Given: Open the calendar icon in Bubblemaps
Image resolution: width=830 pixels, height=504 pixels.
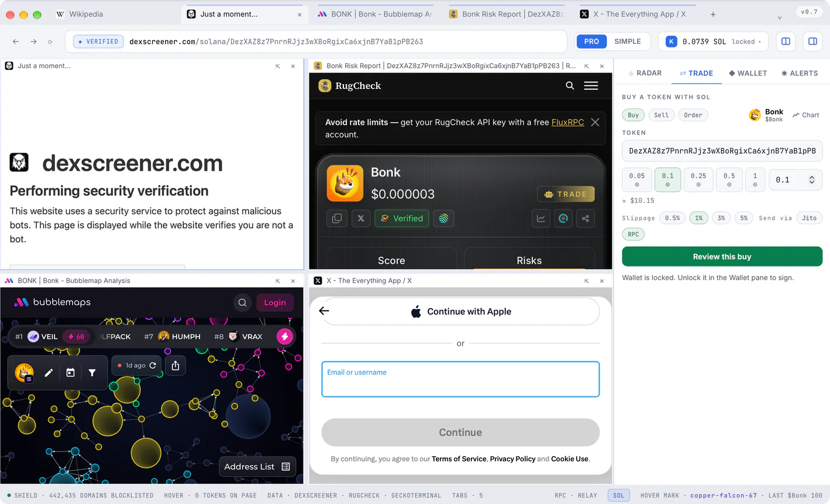Looking at the screenshot, I should tap(70, 372).
